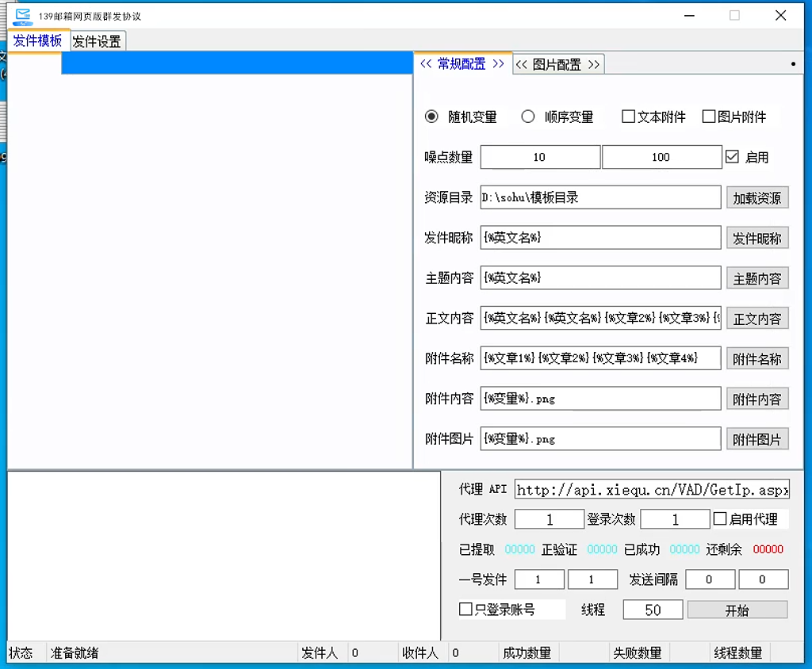This screenshot has width=812, height=669.
Task: Toggle the 启用代理 checkbox
Action: 720,519
